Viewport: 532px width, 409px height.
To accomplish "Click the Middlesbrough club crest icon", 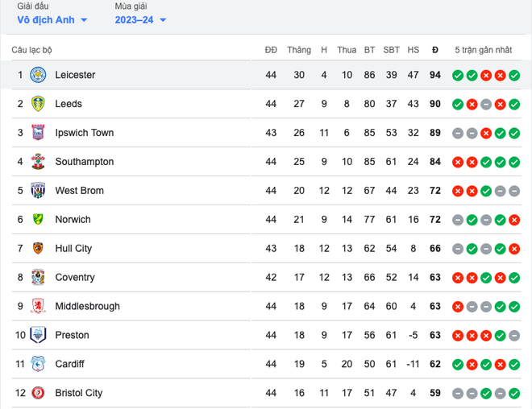I will coord(38,306).
